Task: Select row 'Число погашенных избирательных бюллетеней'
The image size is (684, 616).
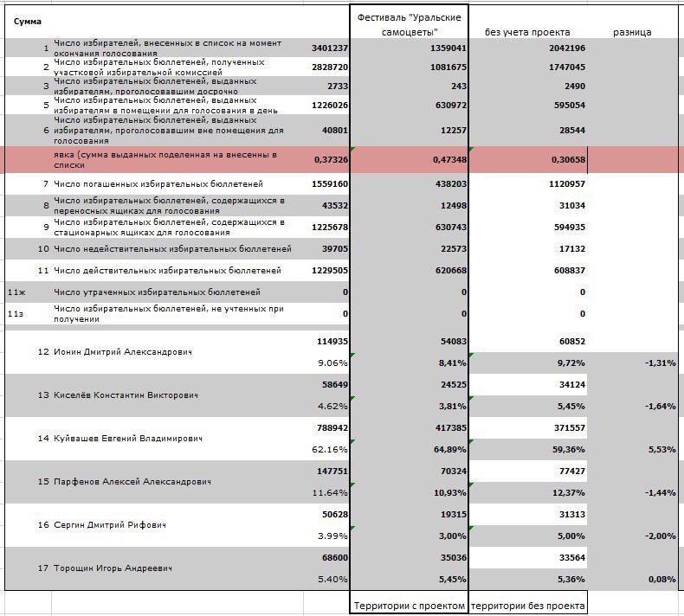Action: [158, 184]
